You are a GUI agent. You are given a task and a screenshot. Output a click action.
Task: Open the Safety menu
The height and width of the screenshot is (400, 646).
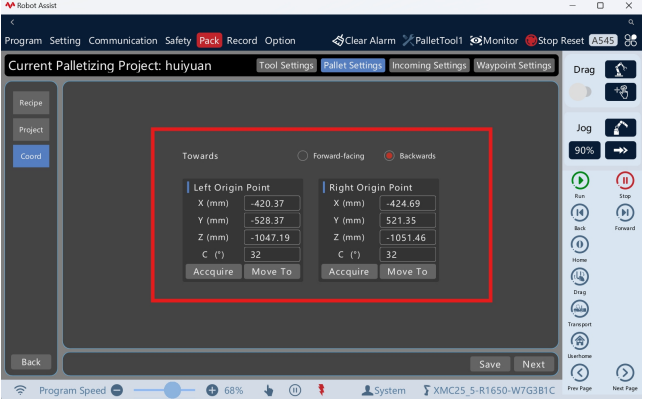pos(178,41)
